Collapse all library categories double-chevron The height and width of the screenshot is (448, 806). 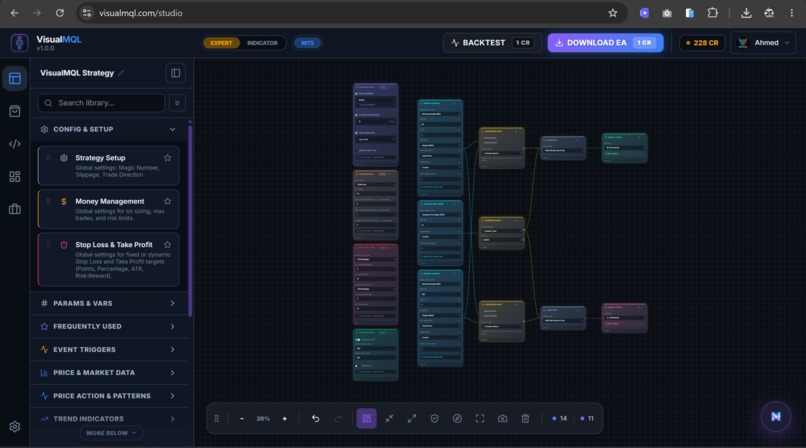tap(177, 103)
